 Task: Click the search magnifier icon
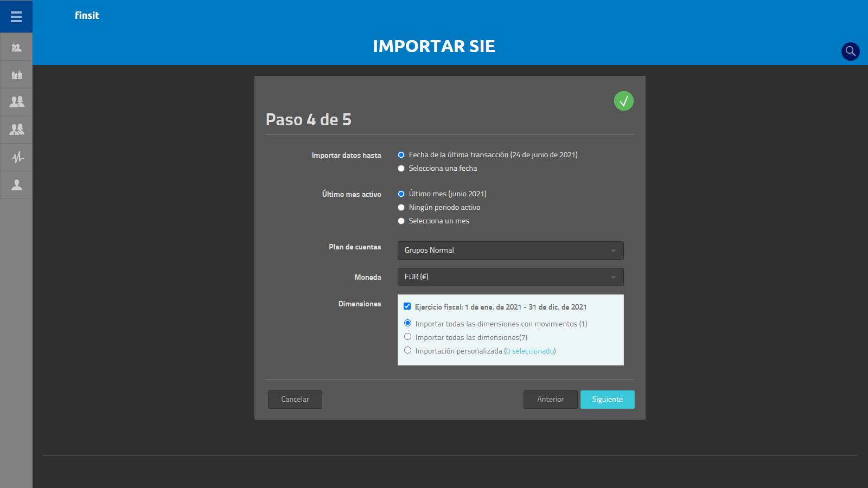pyautogui.click(x=850, y=52)
